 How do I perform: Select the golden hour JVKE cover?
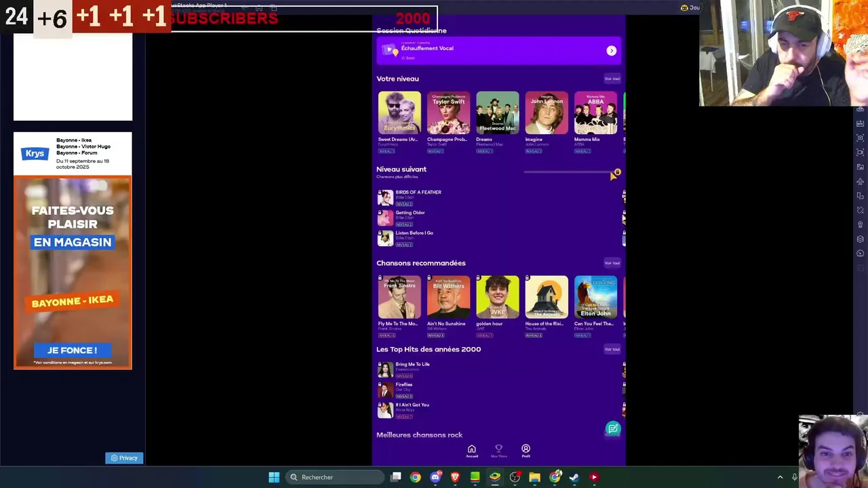pos(498,297)
